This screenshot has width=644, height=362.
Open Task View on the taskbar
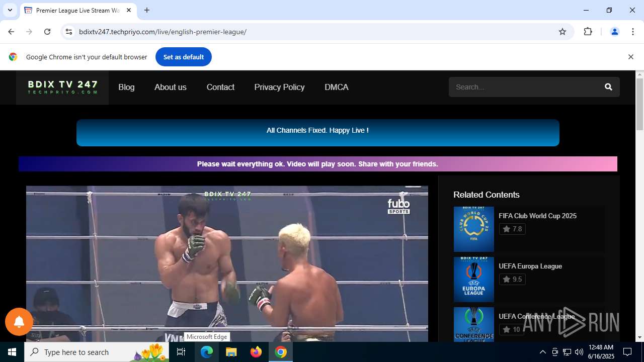click(182, 352)
